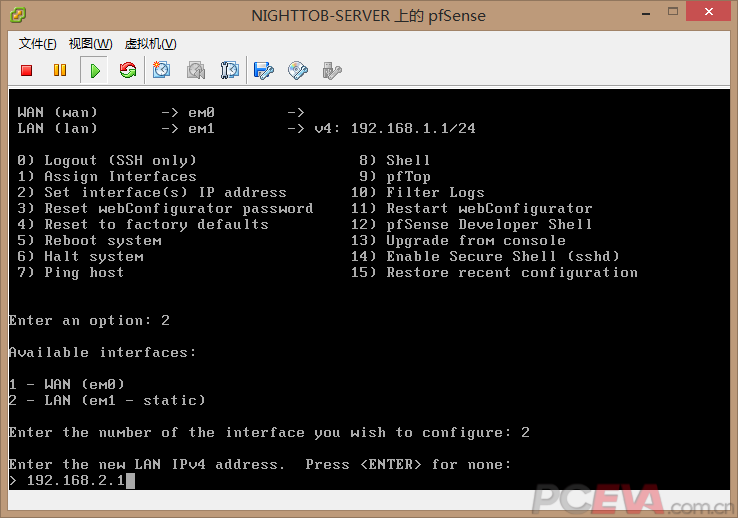Click the red Power Off button

point(27,70)
